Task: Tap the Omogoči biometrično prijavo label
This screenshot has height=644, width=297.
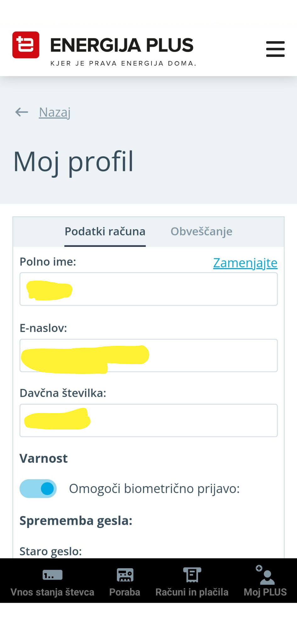Action: click(154, 489)
